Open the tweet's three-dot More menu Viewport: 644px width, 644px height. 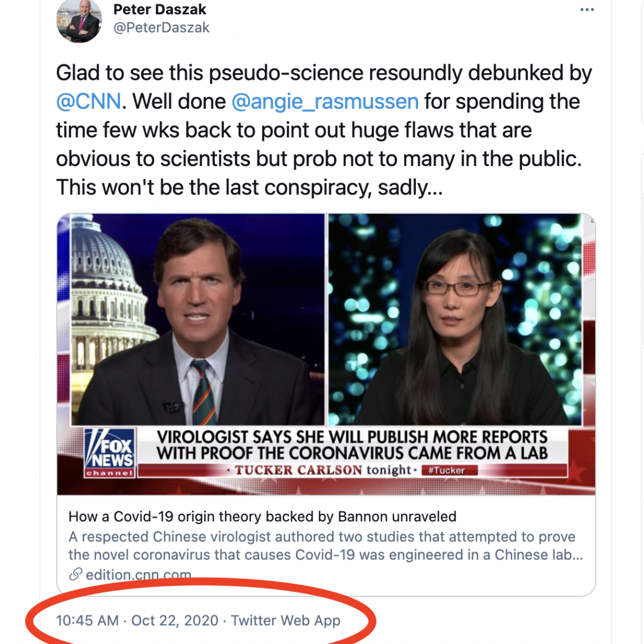click(x=587, y=10)
